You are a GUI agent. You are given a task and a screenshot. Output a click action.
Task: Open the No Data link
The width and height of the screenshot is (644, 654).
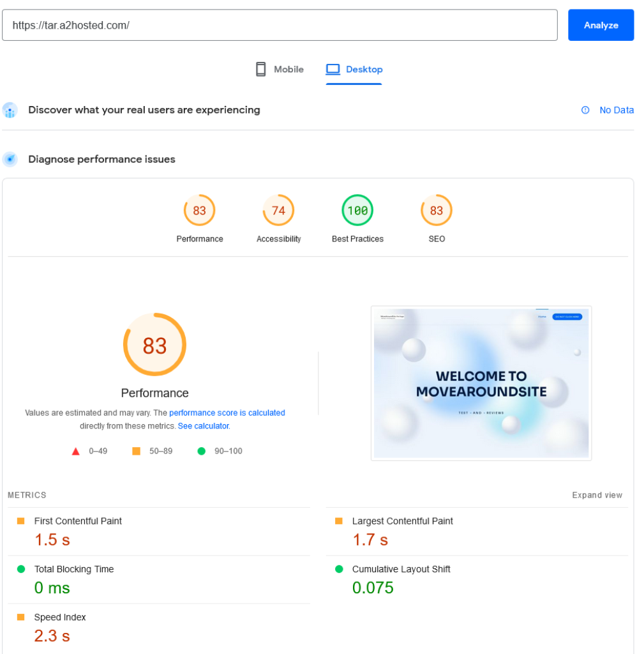[x=617, y=110]
